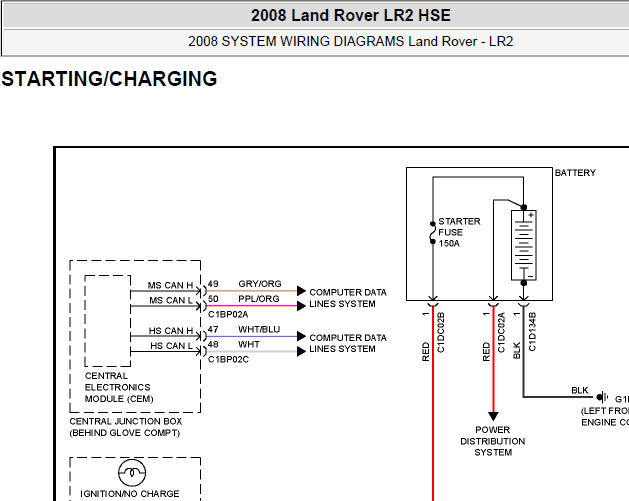Click the starter fuse symbol
The height and width of the screenshot is (501, 629).
click(433, 233)
